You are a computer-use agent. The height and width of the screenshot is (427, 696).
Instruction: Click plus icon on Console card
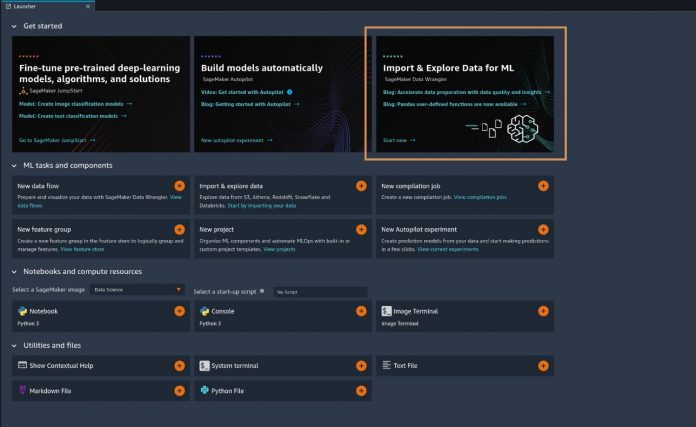click(361, 311)
